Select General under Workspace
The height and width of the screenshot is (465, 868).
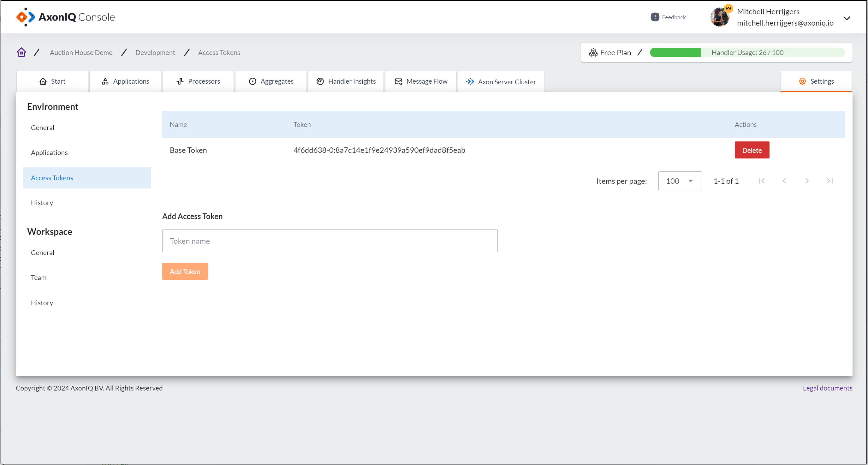87,253
